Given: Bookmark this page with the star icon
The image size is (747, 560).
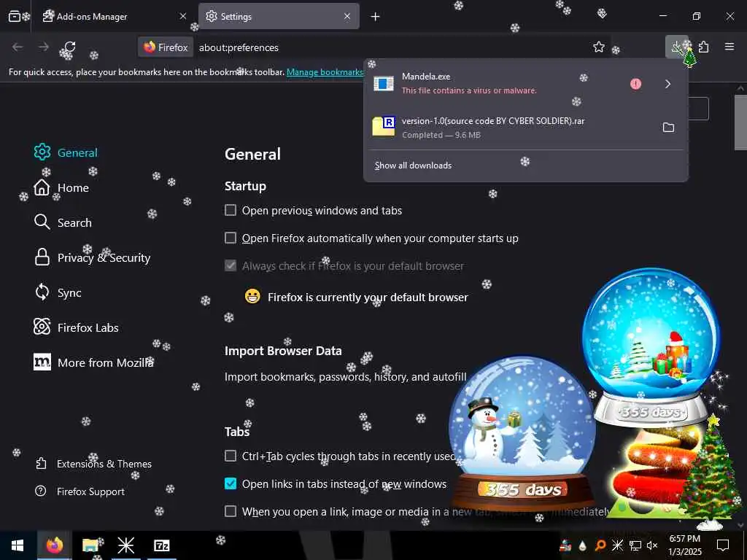Looking at the screenshot, I should tap(599, 47).
